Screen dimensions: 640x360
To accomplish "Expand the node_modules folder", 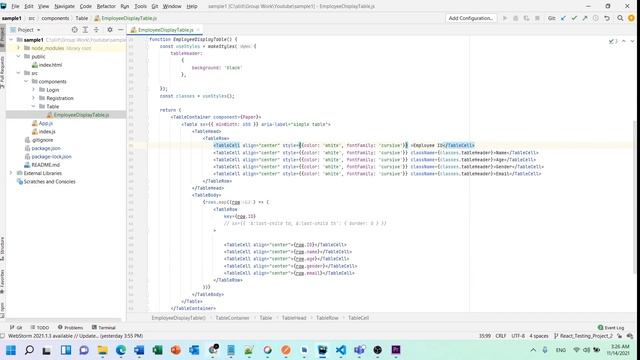I will [18, 48].
